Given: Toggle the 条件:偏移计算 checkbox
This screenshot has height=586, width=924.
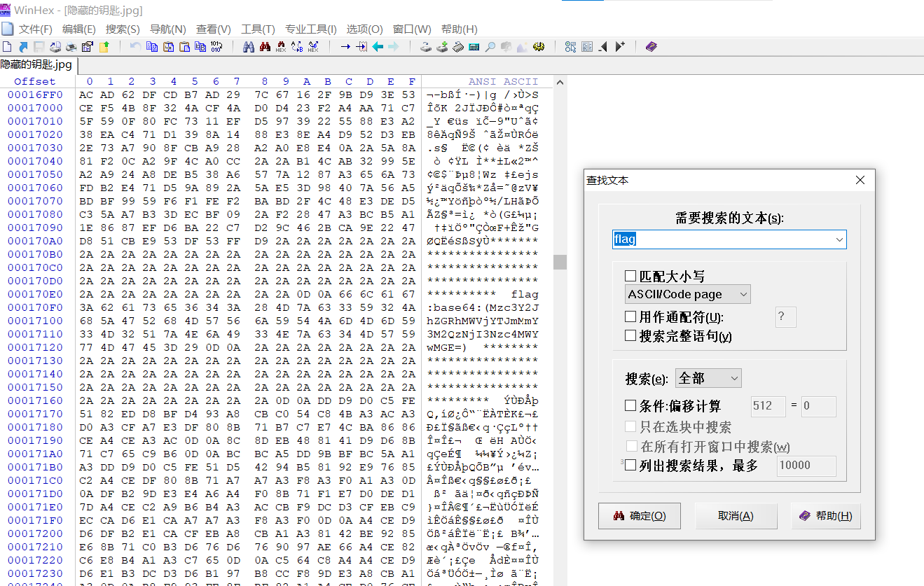Looking at the screenshot, I should [x=630, y=405].
